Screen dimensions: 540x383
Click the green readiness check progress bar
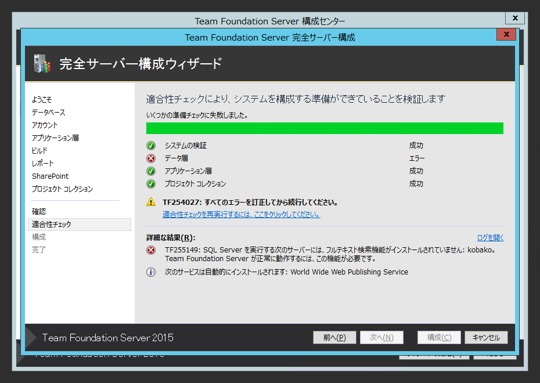325,128
